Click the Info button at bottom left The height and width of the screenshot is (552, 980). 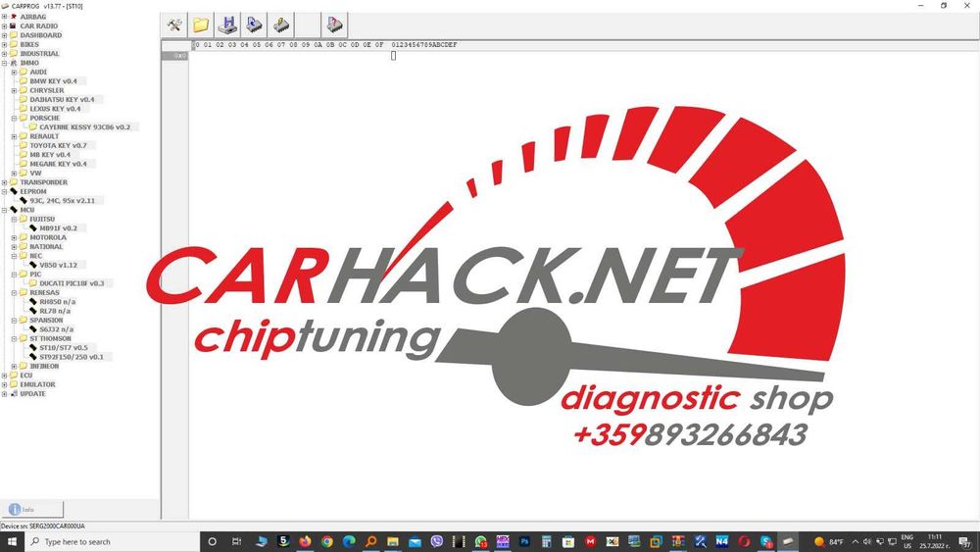pos(32,510)
